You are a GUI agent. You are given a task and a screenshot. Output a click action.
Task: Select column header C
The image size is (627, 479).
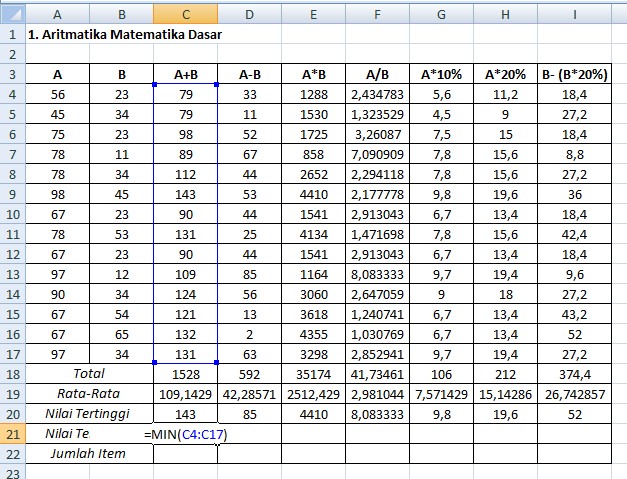[x=186, y=14]
